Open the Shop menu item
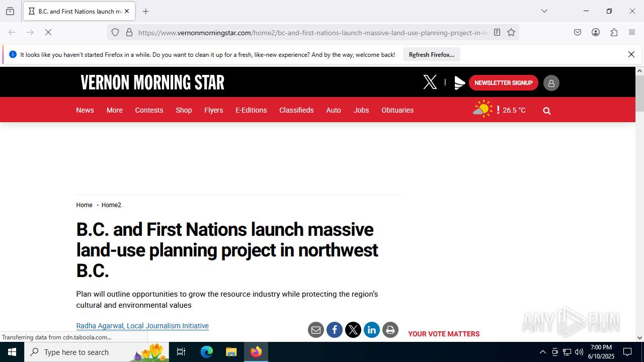This screenshot has width=644, height=362. click(x=184, y=110)
